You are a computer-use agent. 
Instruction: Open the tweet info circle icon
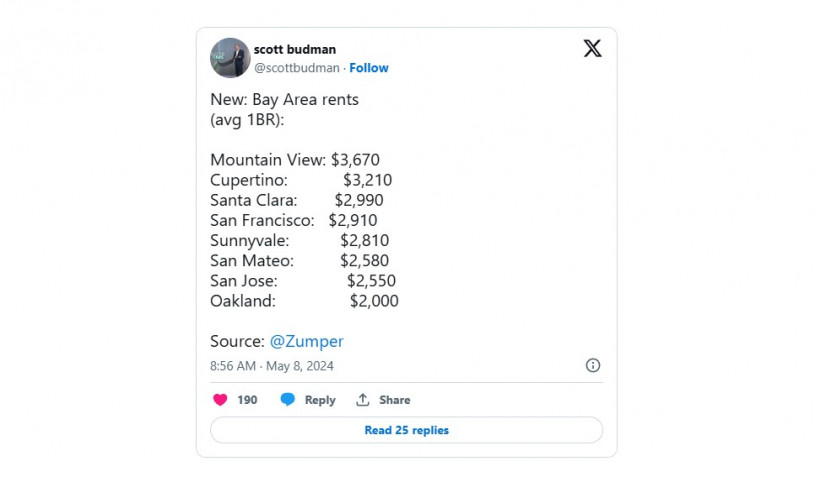592,366
